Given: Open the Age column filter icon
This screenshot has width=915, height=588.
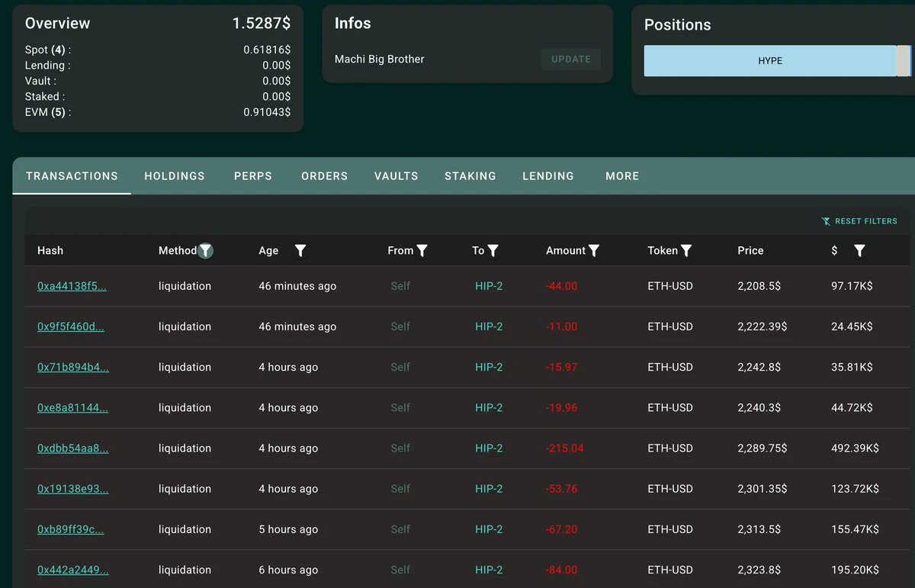Looking at the screenshot, I should tap(300, 250).
